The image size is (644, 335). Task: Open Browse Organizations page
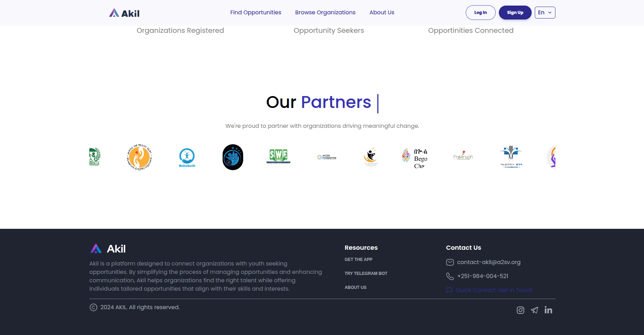coord(325,13)
